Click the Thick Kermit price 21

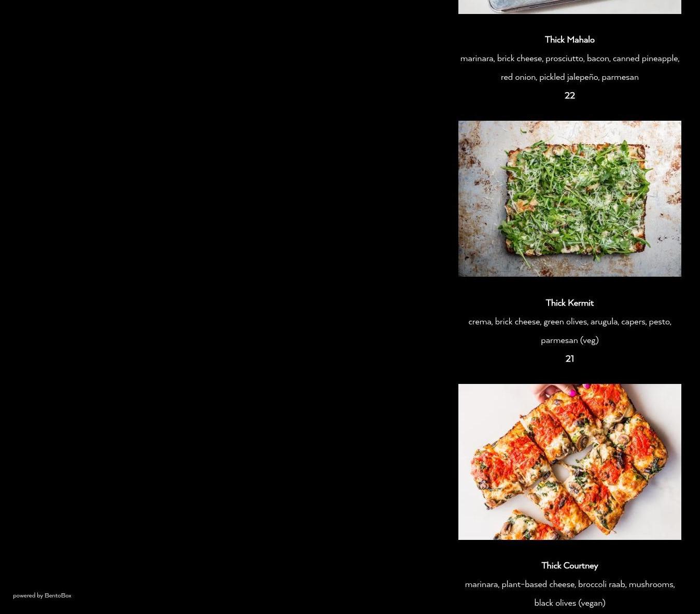(x=569, y=359)
